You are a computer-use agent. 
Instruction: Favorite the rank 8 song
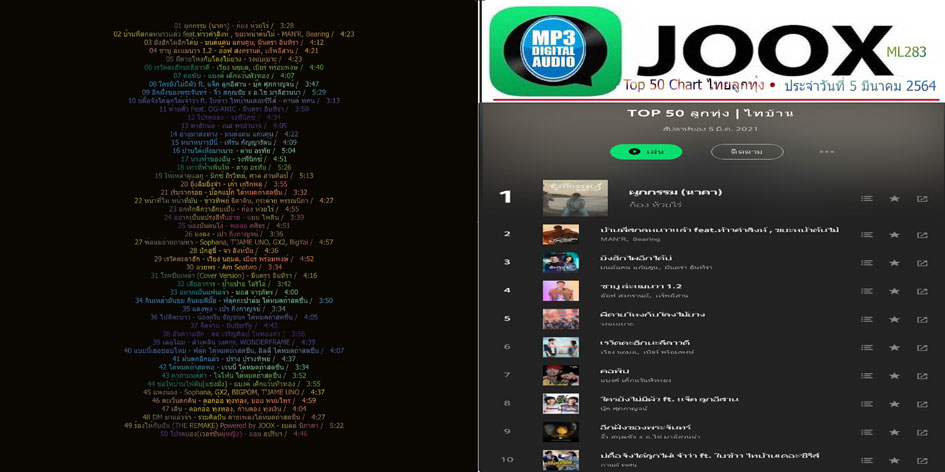[x=894, y=404]
